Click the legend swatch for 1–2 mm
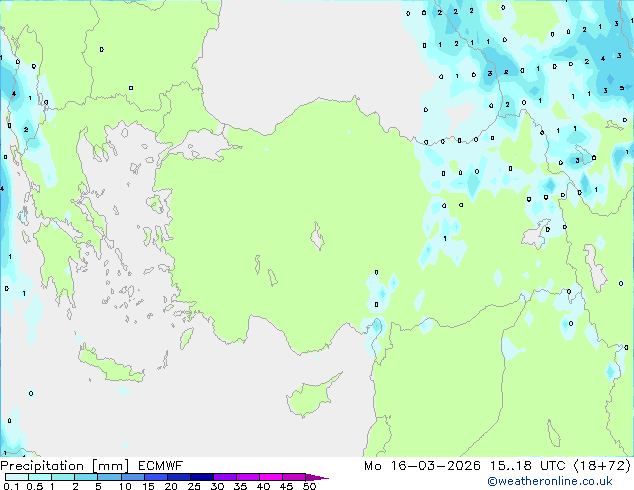634x490 pixels. [63, 477]
